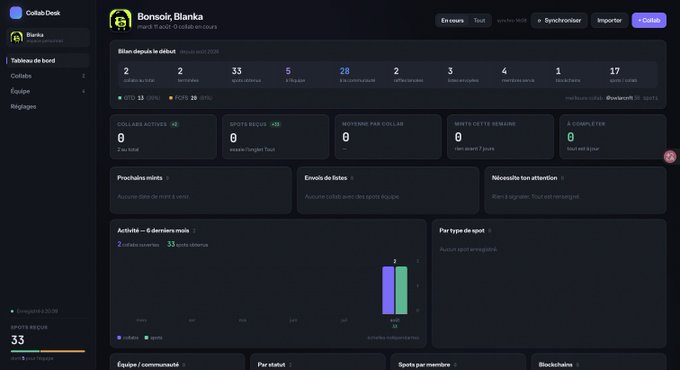Click the "Aucun spot enregistré" message
This screenshot has width=680, height=370.
(x=468, y=249)
